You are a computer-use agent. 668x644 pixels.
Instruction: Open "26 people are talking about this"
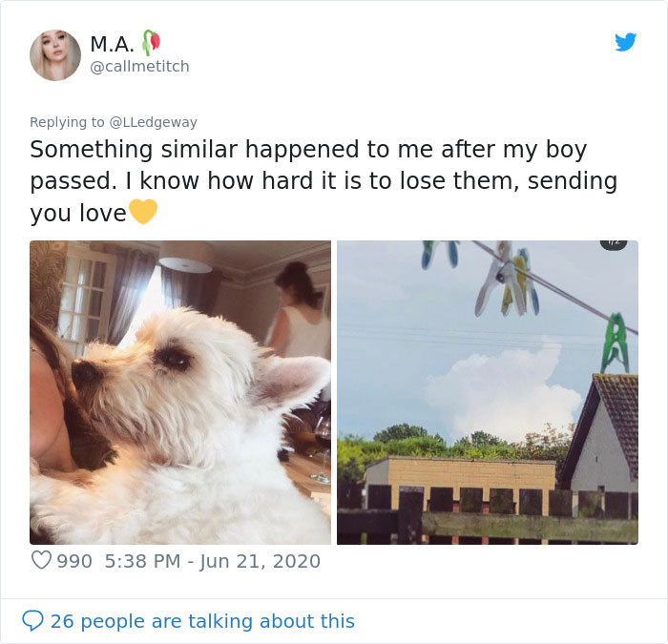coord(202,621)
